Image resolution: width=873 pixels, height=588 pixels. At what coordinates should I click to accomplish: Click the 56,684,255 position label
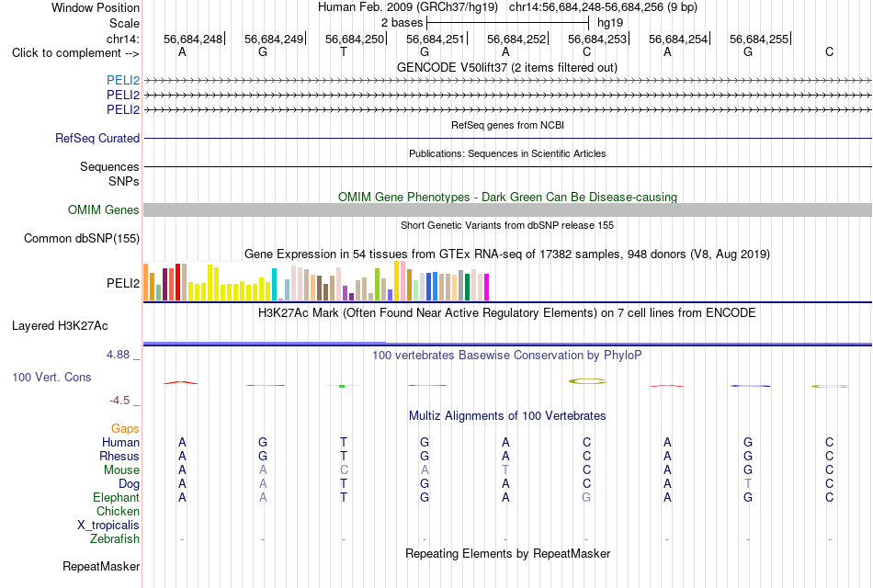pos(759,39)
